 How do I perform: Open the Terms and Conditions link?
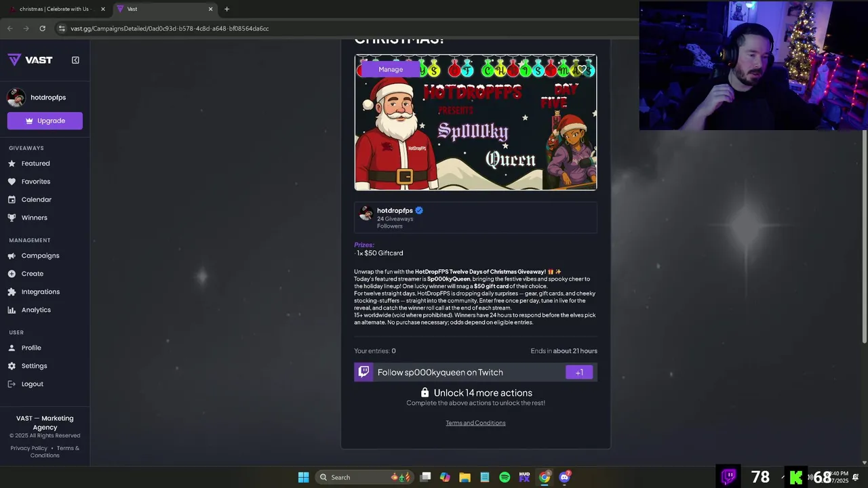coord(475,423)
